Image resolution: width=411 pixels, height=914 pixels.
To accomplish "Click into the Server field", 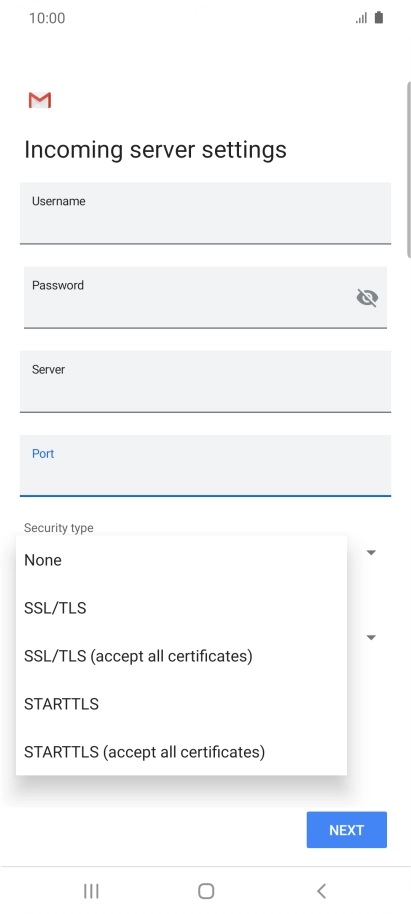I will tap(205, 381).
